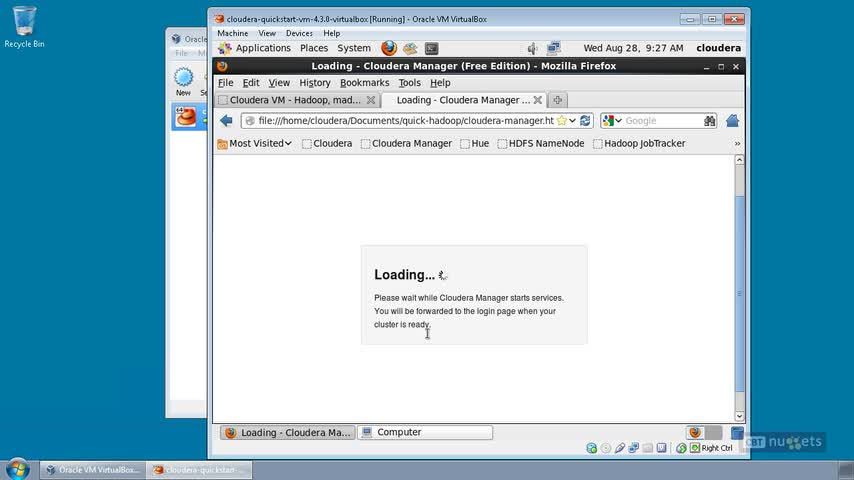This screenshot has width=854, height=480.
Task: Go to Firefox home page icon
Action: tap(732, 120)
